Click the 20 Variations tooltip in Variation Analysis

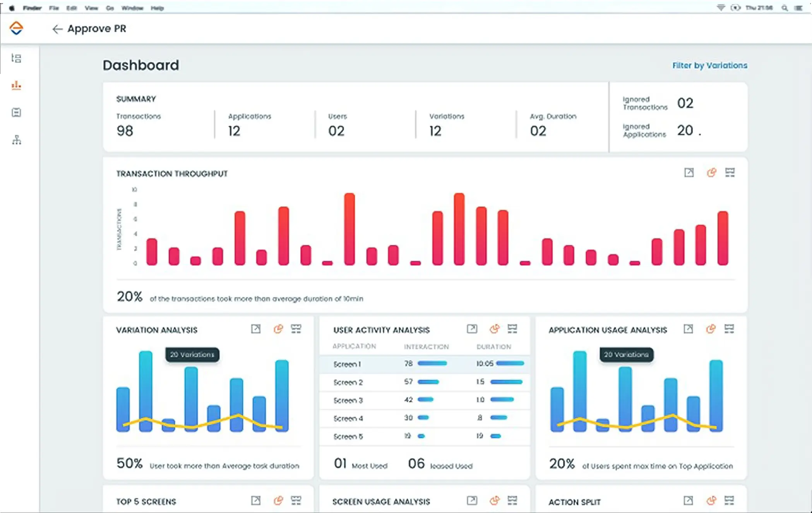[192, 355]
